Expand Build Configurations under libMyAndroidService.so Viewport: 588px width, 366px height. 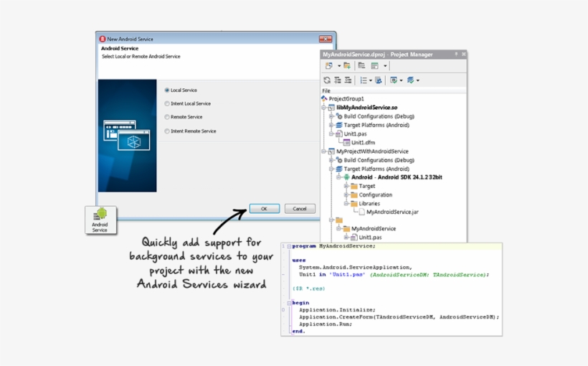[x=331, y=116]
